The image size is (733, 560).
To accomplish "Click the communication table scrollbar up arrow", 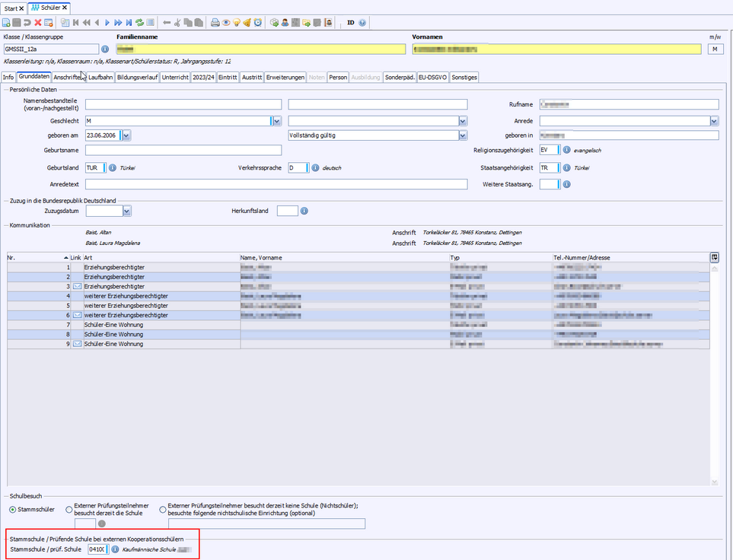I will pyautogui.click(x=714, y=269).
